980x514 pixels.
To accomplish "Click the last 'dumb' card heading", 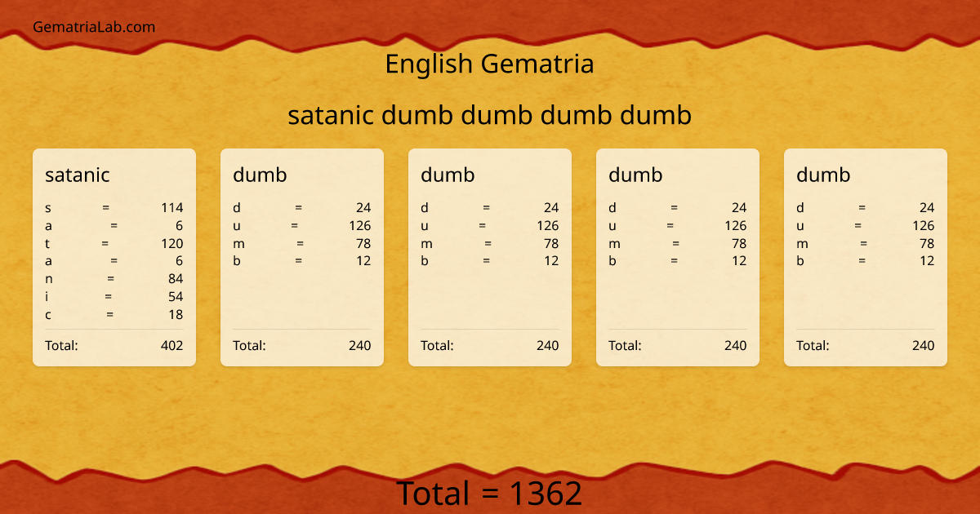I will (x=823, y=175).
